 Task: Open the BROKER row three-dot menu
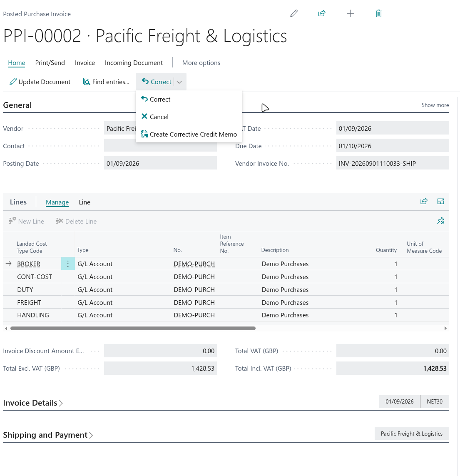pos(68,264)
